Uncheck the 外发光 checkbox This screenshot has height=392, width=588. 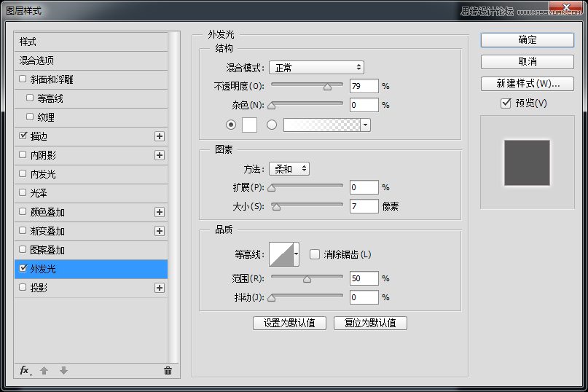(23, 268)
